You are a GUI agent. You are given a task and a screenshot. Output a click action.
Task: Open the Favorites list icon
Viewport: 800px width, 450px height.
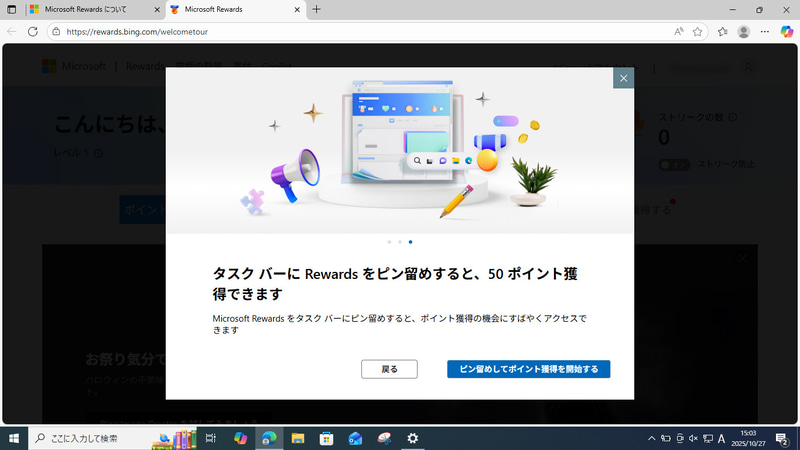click(x=722, y=32)
